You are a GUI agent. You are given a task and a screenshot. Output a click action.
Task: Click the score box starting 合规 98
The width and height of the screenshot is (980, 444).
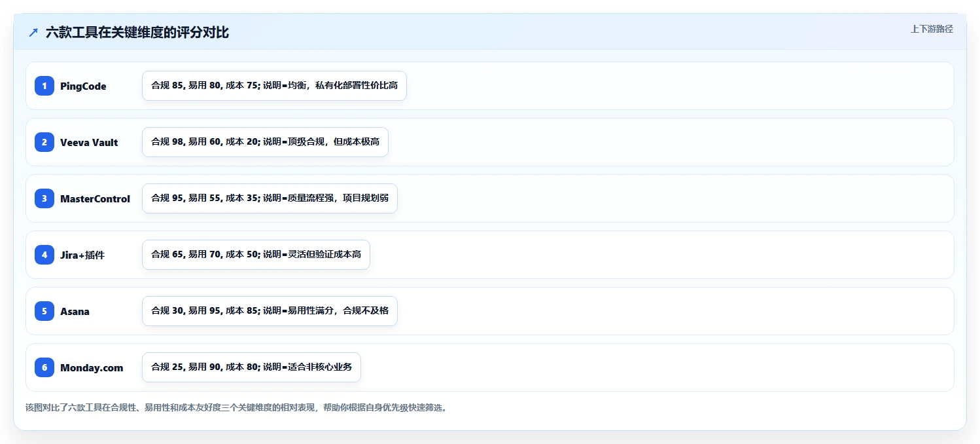(x=265, y=142)
